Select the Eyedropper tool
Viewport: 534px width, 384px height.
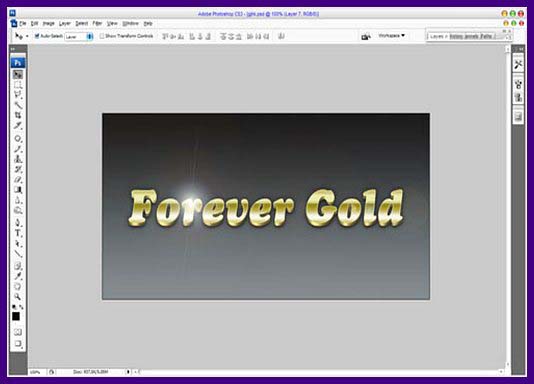pos(18,276)
